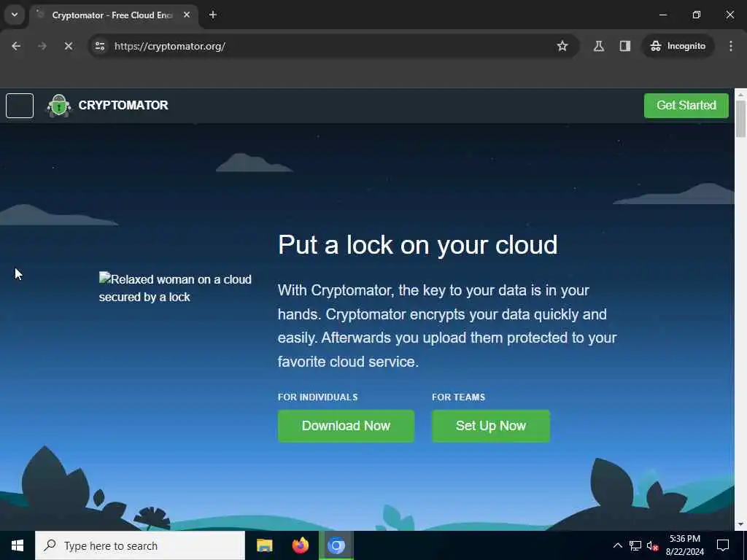
Task: Click the taskbar search box
Action: pyautogui.click(x=140, y=545)
